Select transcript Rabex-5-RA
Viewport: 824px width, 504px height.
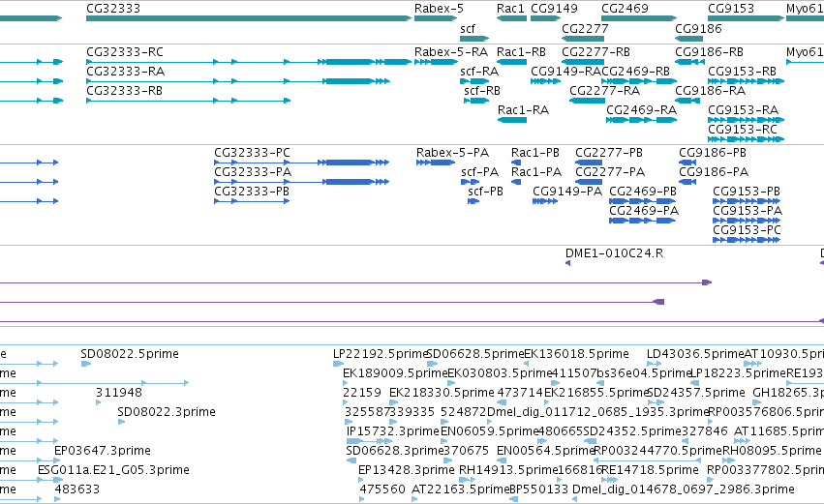click(451, 52)
